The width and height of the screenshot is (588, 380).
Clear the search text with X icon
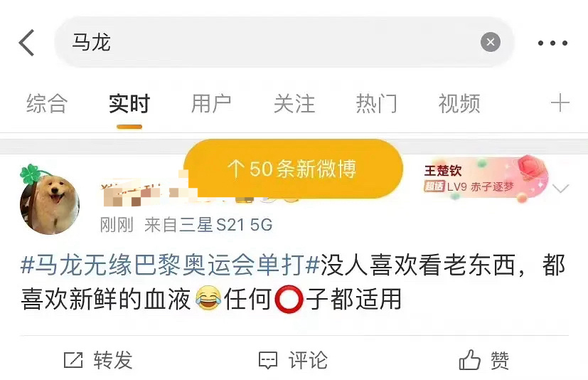(x=490, y=42)
